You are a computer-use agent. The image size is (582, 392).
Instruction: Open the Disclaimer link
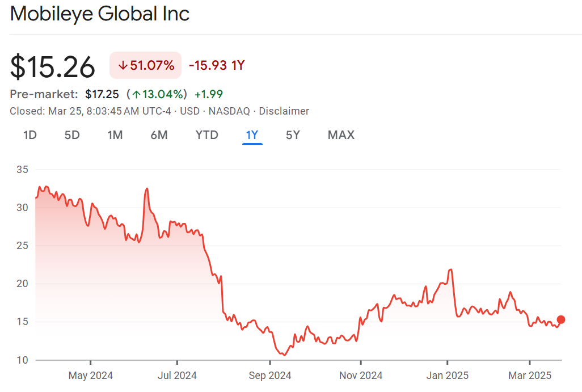tap(284, 111)
